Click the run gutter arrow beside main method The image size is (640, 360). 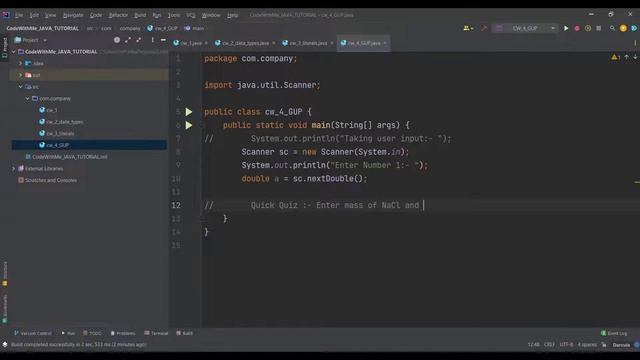coord(189,125)
